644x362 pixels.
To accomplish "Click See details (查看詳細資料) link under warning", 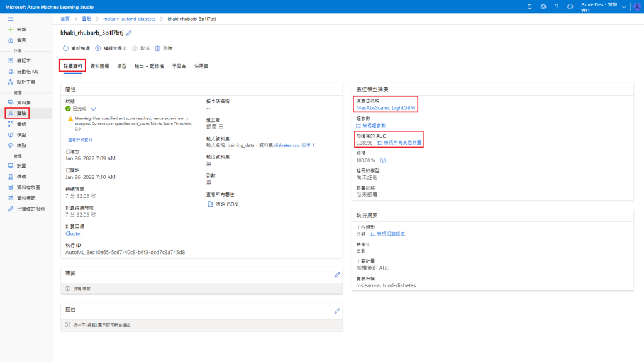I will (x=80, y=140).
